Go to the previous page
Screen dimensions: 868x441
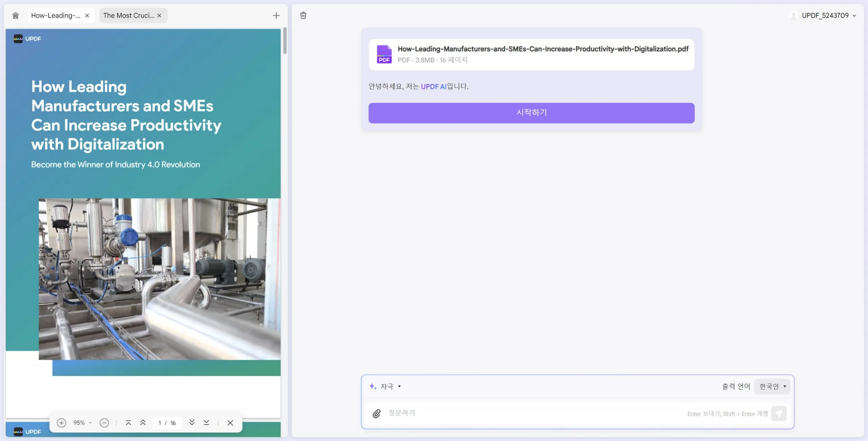(x=143, y=423)
